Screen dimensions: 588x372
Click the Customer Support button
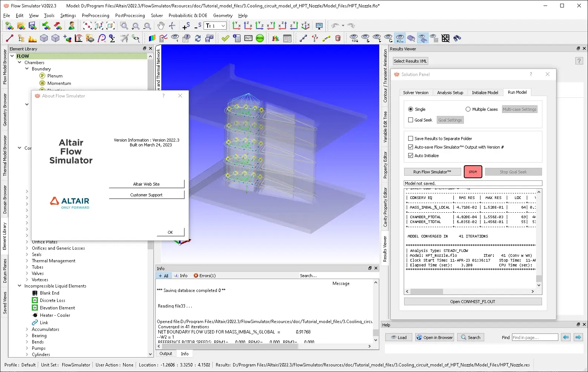146,195
